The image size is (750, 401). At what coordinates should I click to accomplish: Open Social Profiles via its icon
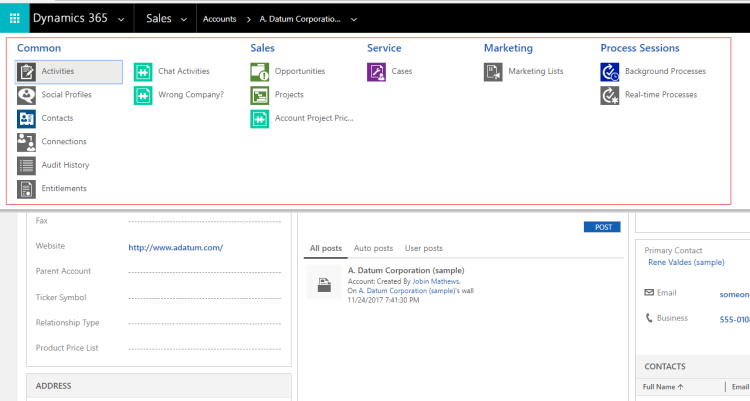[26, 95]
